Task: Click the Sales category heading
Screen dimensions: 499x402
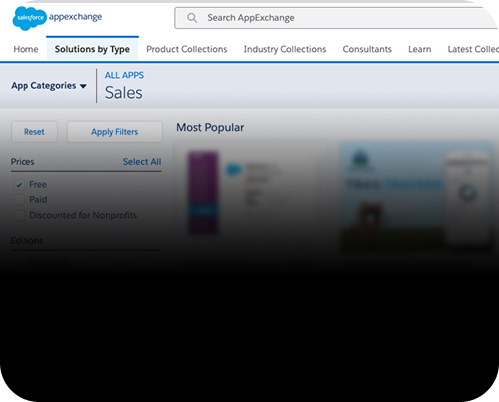Action: pyautogui.click(x=124, y=93)
